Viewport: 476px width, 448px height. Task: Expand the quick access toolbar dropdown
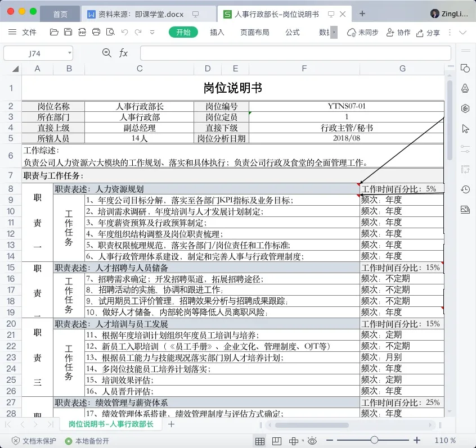tap(152, 33)
